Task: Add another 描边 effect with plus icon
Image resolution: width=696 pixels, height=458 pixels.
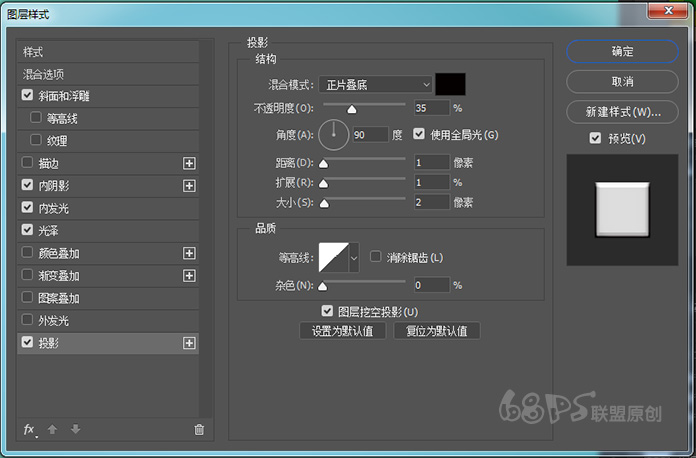Action: coord(189,163)
